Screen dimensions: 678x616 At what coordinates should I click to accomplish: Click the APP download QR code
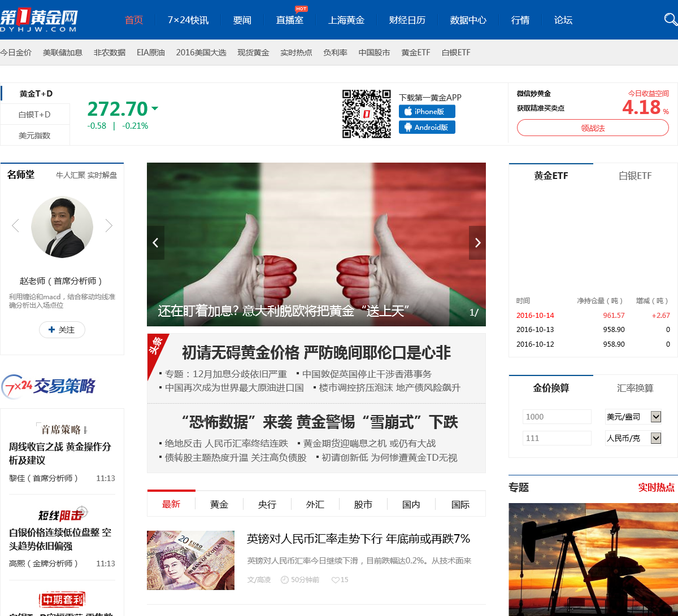(367, 113)
